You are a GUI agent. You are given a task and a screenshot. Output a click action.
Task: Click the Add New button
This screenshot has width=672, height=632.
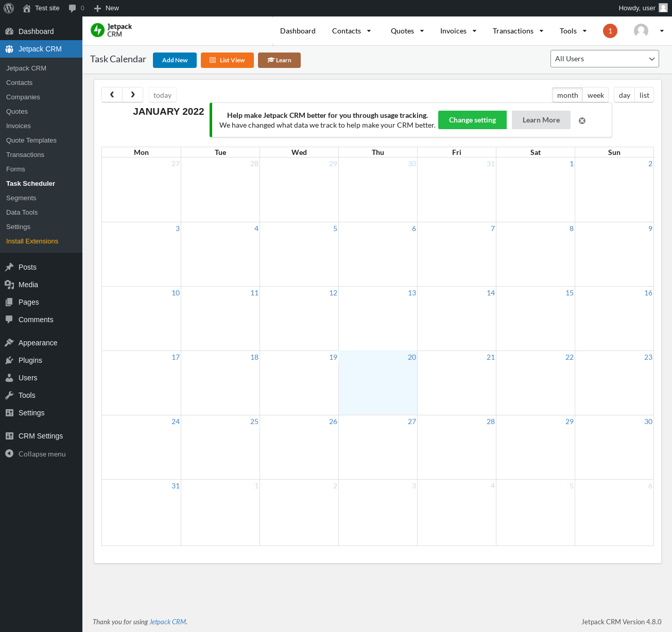pos(175,60)
